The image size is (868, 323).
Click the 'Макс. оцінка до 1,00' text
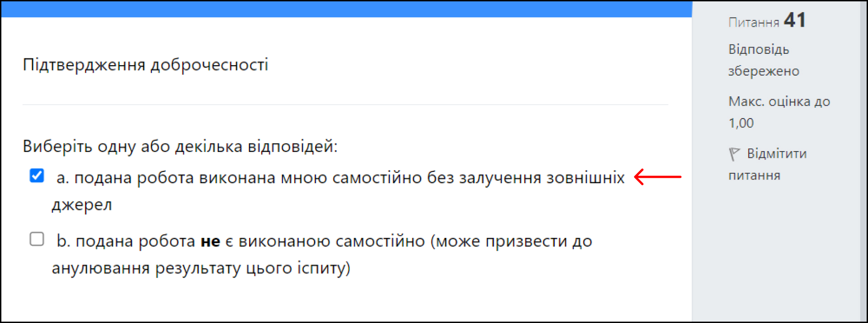(x=779, y=112)
